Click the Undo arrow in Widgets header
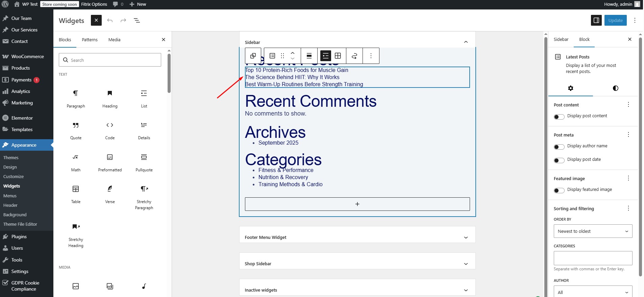The width and height of the screenshot is (644, 297). 110,21
